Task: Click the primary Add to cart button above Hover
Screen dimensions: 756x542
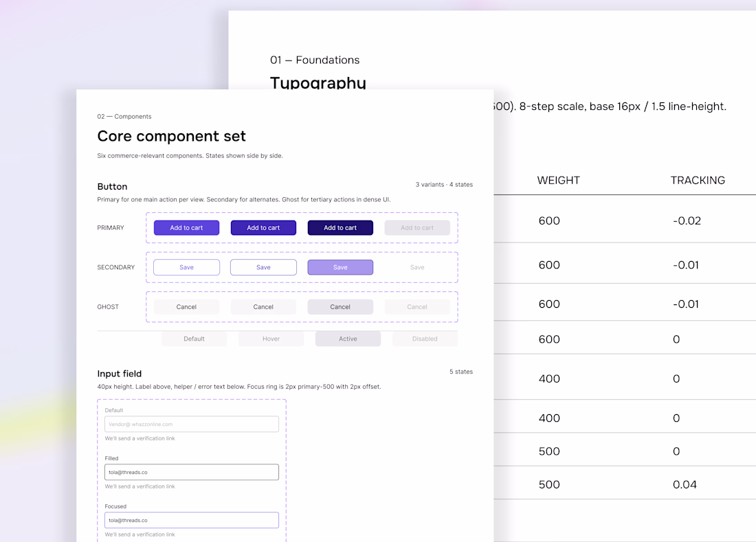Action: tap(263, 227)
